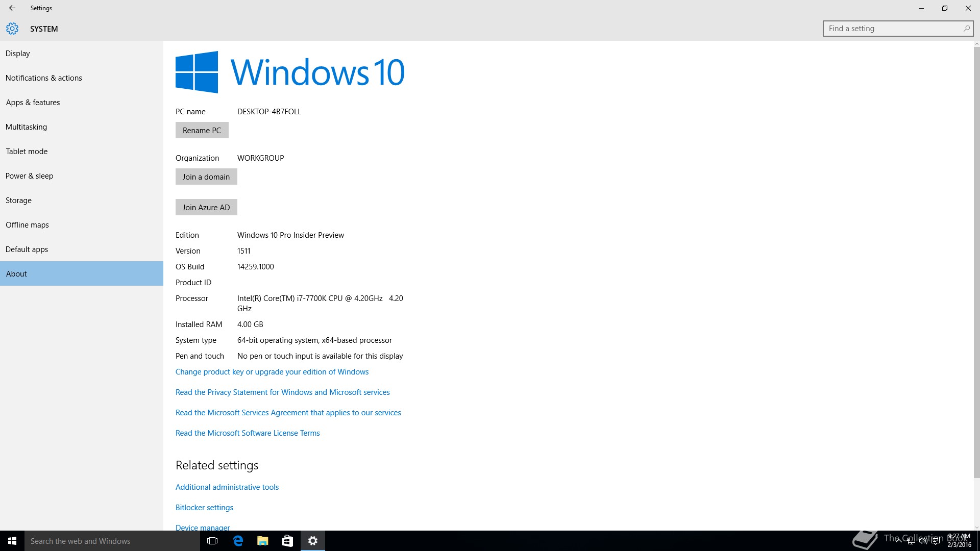The image size is (980, 551).
Task: Open Microsoft Services Agreement link
Action: [288, 413]
